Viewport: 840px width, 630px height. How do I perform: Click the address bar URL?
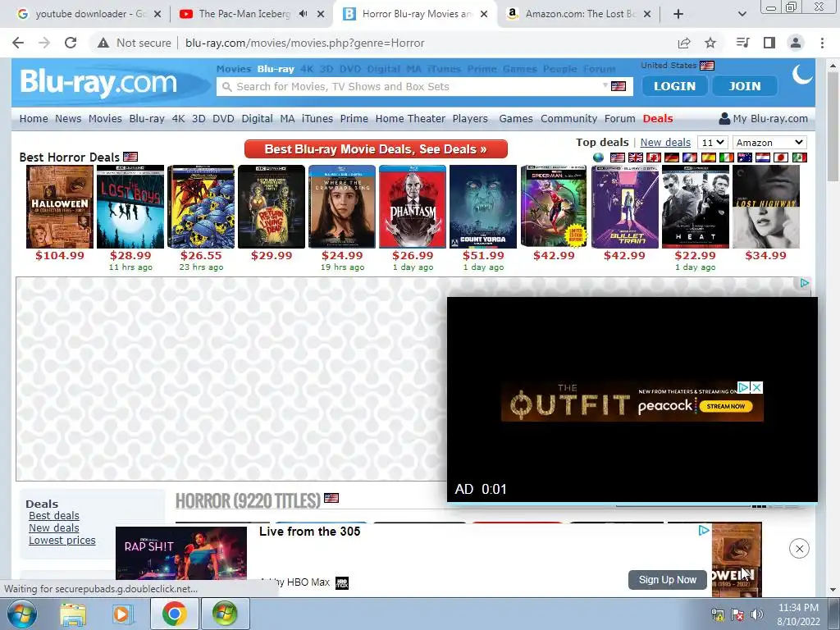(305, 43)
